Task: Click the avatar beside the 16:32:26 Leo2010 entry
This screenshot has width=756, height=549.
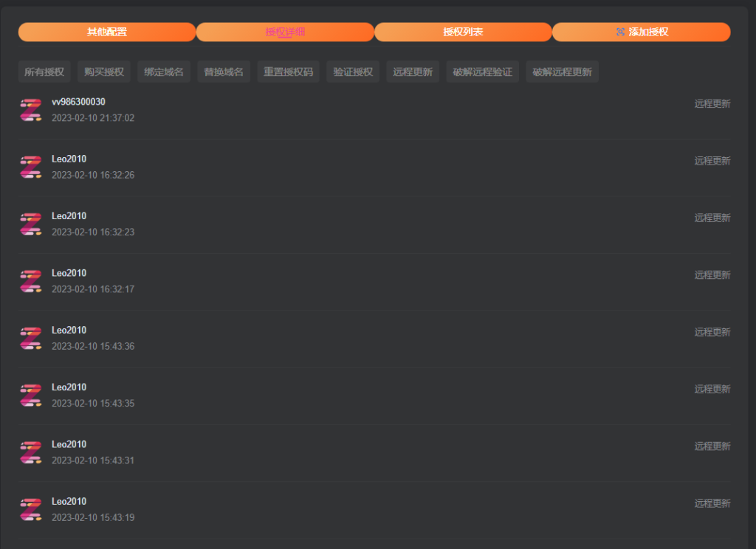Action: (31, 167)
